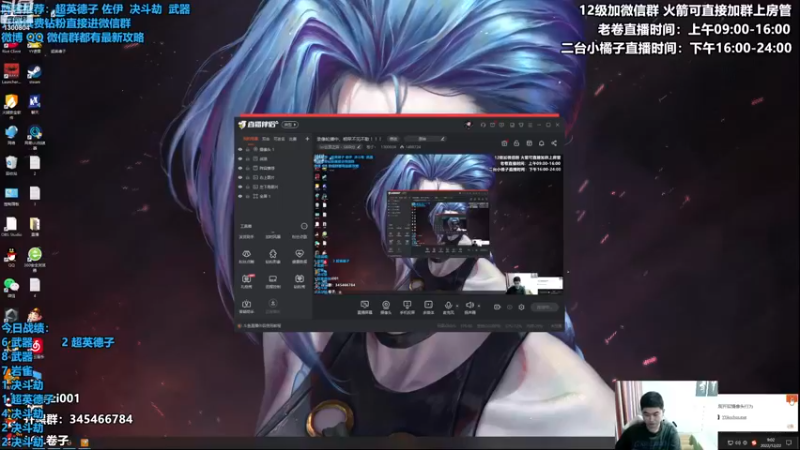Click the notice text in the app's status bar

pyautogui.click(x=262, y=326)
